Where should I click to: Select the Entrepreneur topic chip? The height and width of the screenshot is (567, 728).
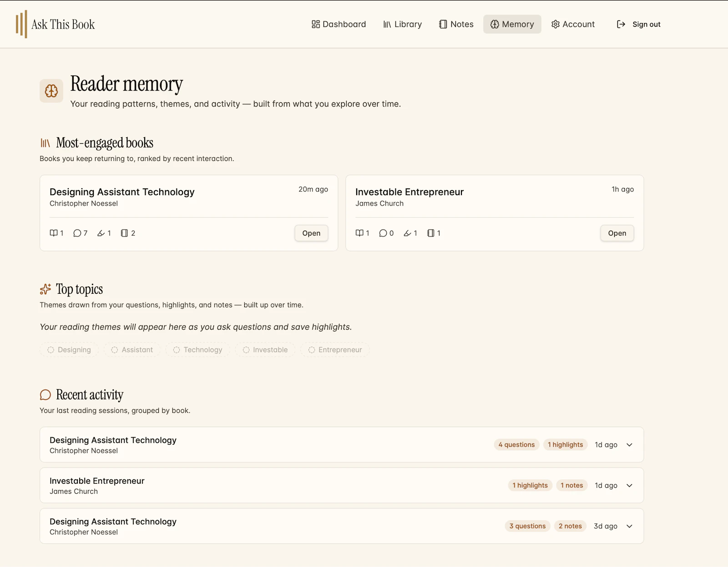point(335,350)
